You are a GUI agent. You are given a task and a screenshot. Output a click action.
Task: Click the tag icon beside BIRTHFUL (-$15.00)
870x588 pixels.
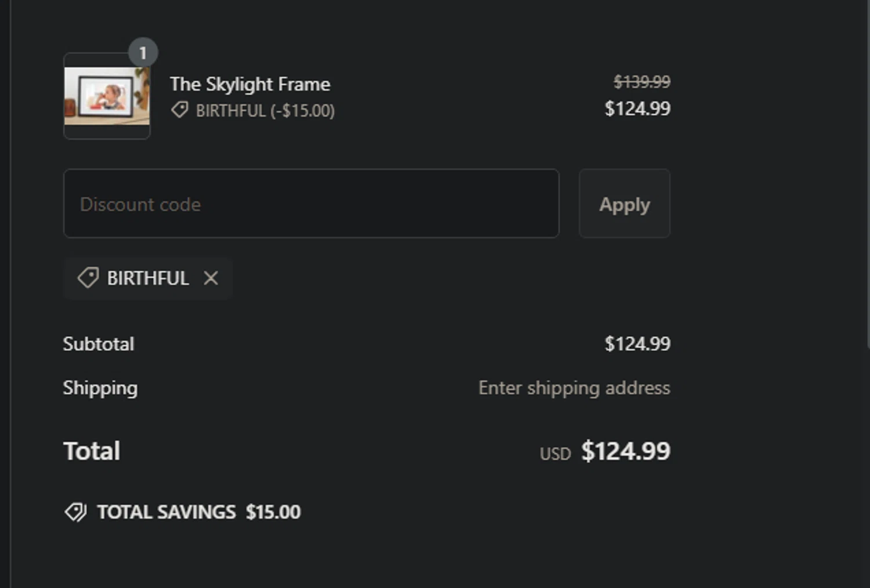coord(180,110)
